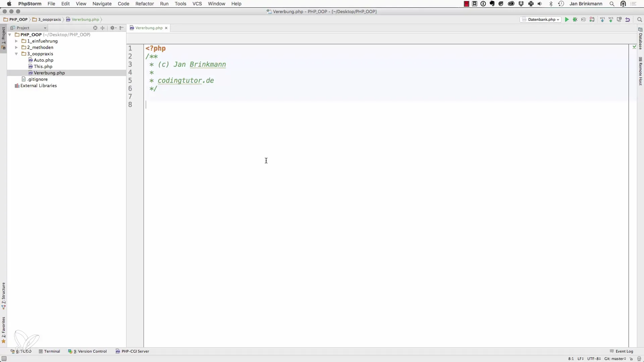Open the Run menu
This screenshot has width=644, height=362.
(x=164, y=4)
